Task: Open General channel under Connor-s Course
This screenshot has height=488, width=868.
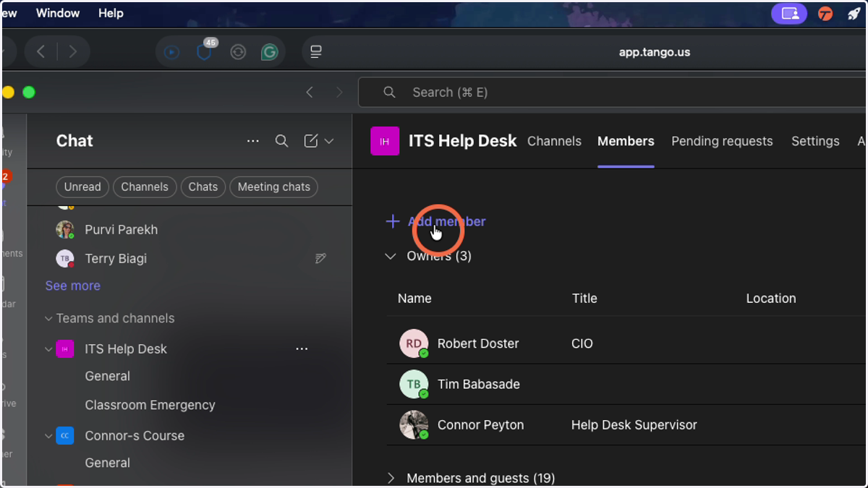Action: click(107, 463)
